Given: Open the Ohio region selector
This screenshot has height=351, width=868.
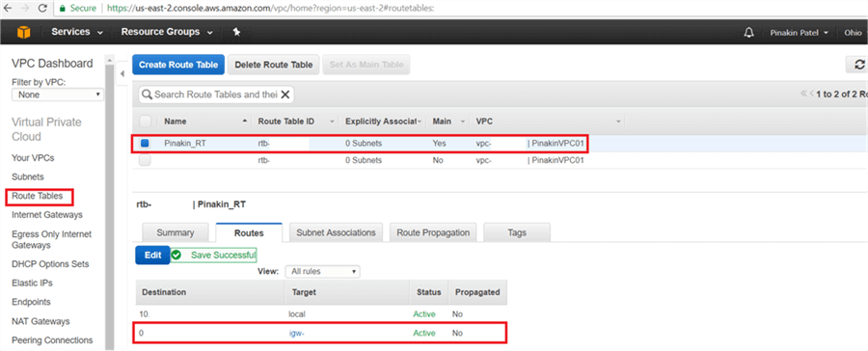Looking at the screenshot, I should (x=853, y=33).
